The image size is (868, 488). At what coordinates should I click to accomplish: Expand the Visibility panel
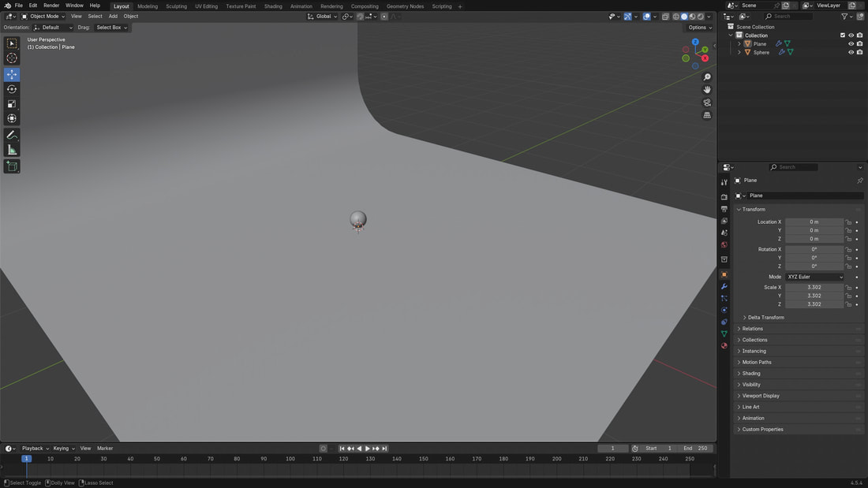point(751,385)
